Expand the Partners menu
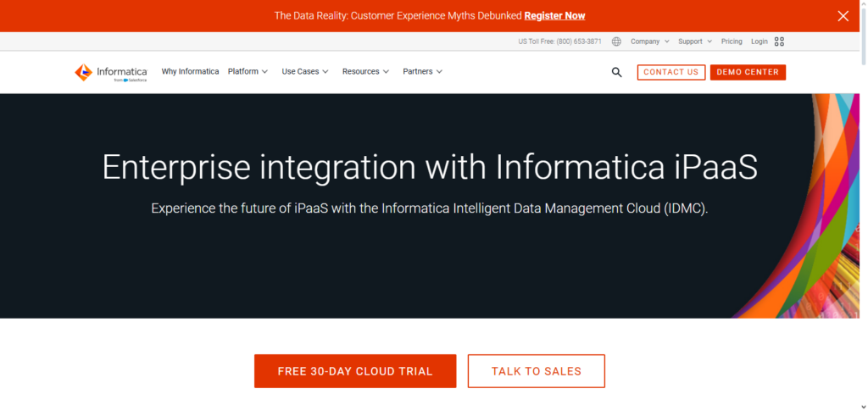This screenshot has height=411, width=868. (x=422, y=71)
